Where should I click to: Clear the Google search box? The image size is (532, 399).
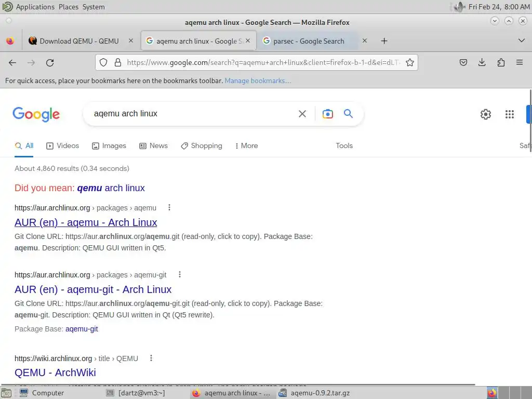[302, 114]
